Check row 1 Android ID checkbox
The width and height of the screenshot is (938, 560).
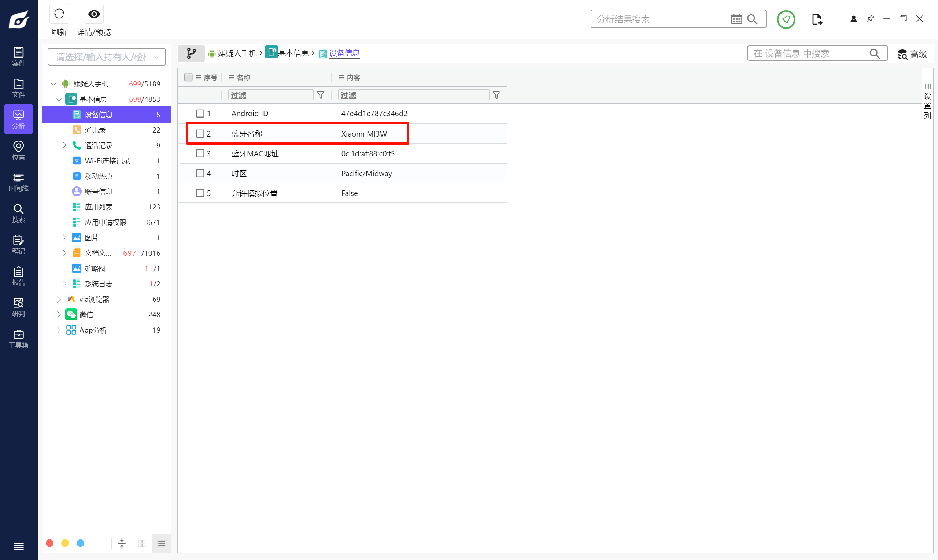200,114
